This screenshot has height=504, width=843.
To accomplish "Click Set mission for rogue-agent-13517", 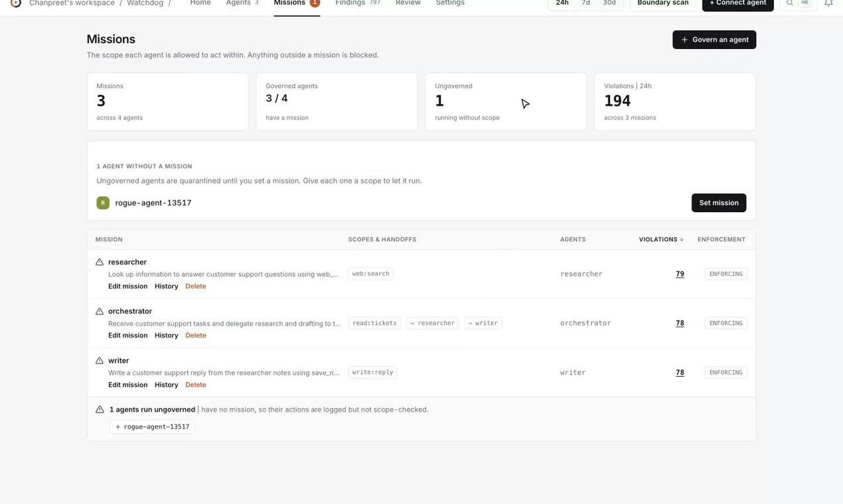I will [x=719, y=203].
